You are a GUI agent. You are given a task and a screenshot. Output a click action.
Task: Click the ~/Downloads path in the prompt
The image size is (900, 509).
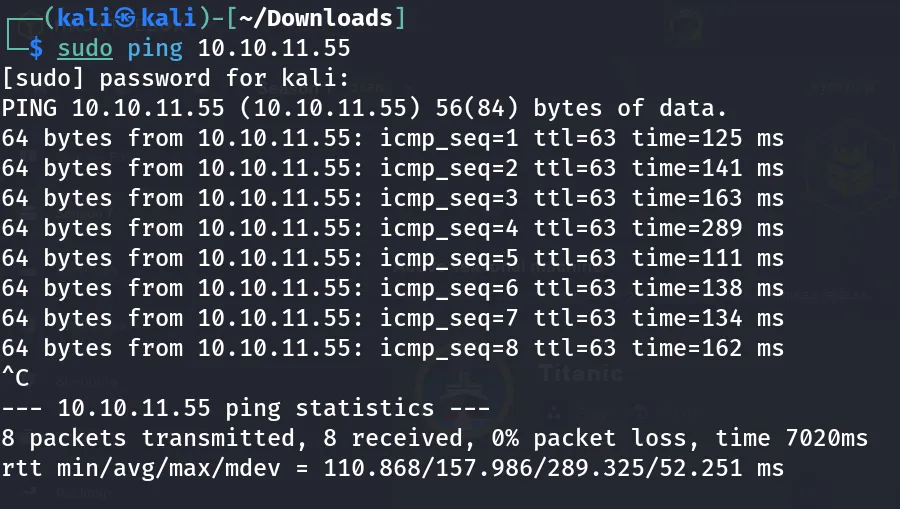[x=316, y=18]
